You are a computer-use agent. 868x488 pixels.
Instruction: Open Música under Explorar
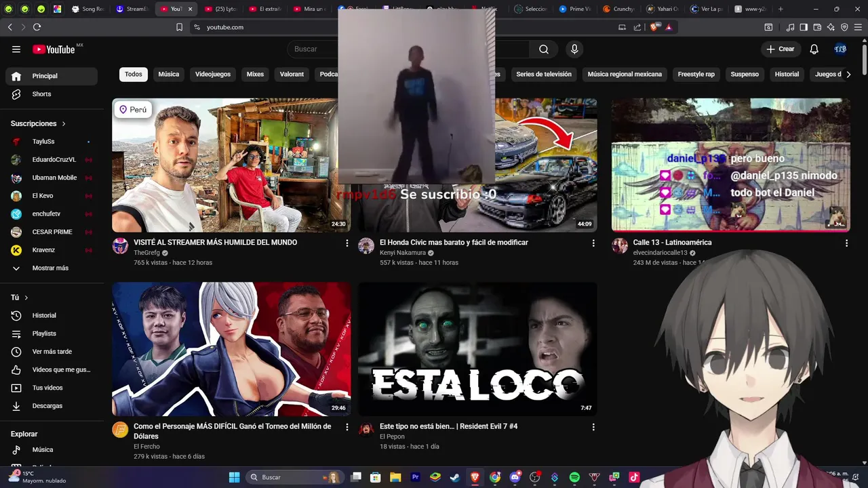(x=52, y=449)
